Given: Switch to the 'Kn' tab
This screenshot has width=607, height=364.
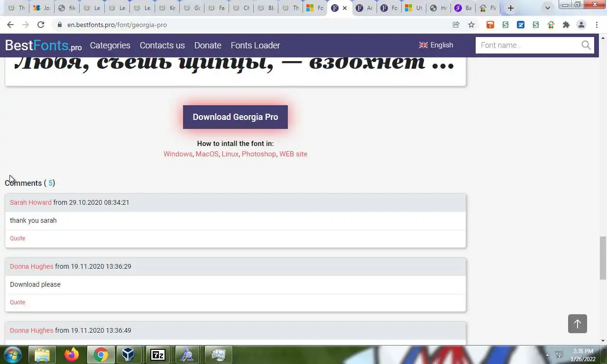Looking at the screenshot, I should coord(167,8).
